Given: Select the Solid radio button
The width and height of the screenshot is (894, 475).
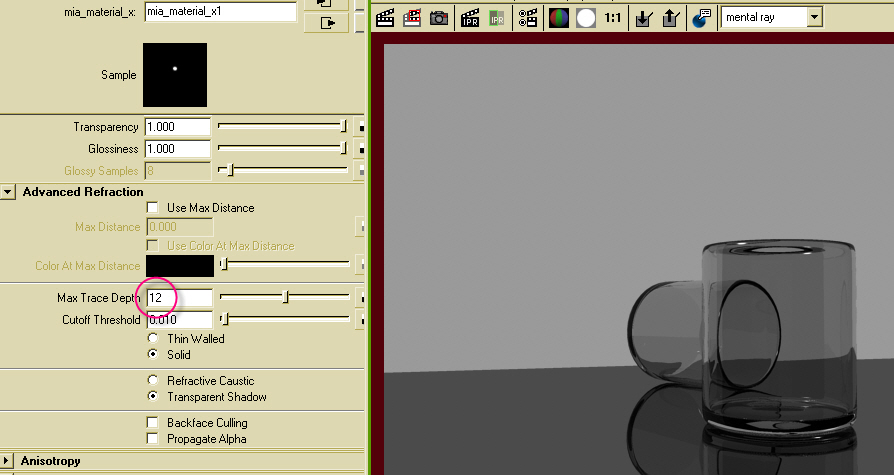Looking at the screenshot, I should 152,354.
